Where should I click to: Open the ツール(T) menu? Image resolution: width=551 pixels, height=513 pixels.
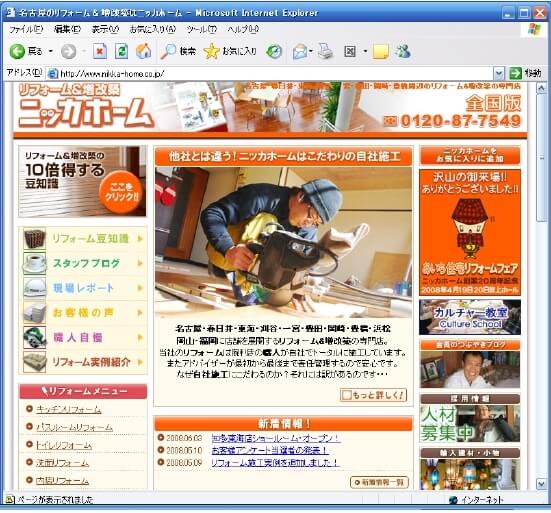click(x=202, y=30)
